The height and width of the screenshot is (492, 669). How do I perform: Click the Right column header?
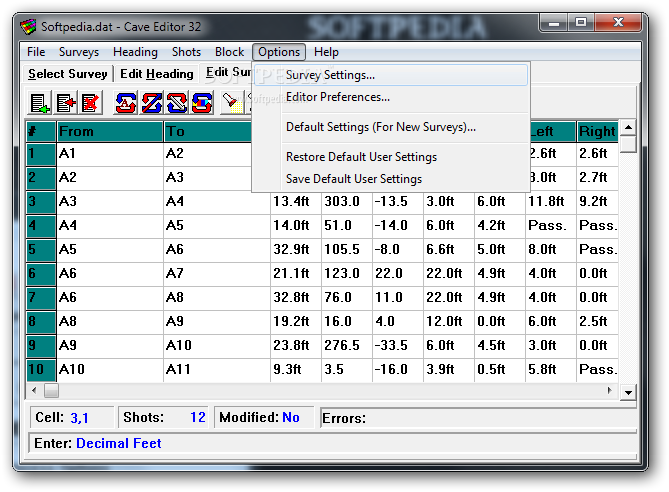598,131
